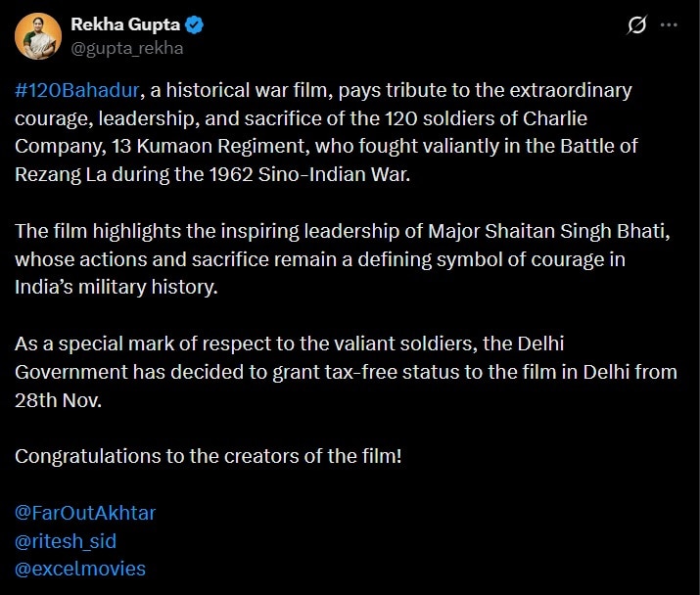Open Rekha Gupta's profile picture
This screenshot has width=700, height=595.
(35, 36)
